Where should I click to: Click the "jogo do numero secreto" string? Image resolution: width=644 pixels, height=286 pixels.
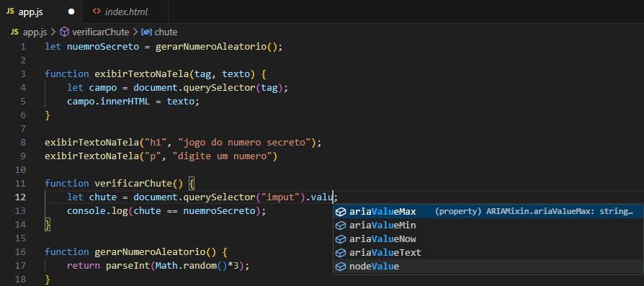tap(244, 143)
